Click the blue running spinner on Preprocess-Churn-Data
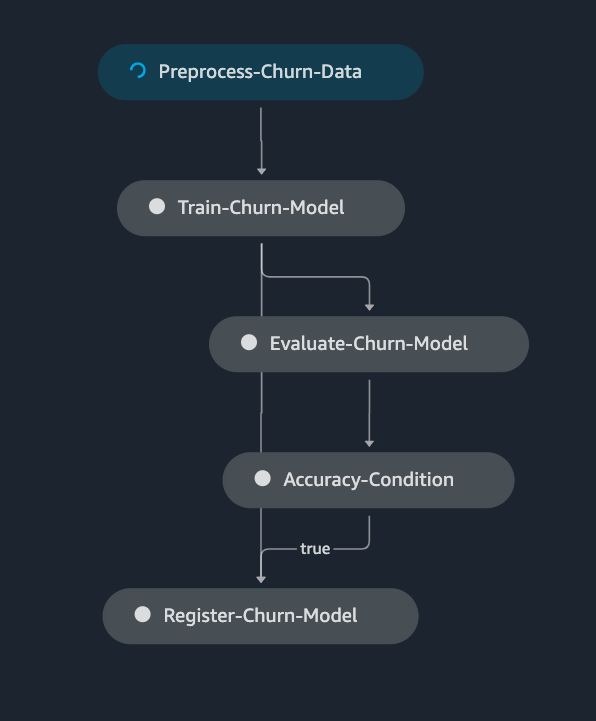This screenshot has height=721, width=596. [x=138, y=71]
